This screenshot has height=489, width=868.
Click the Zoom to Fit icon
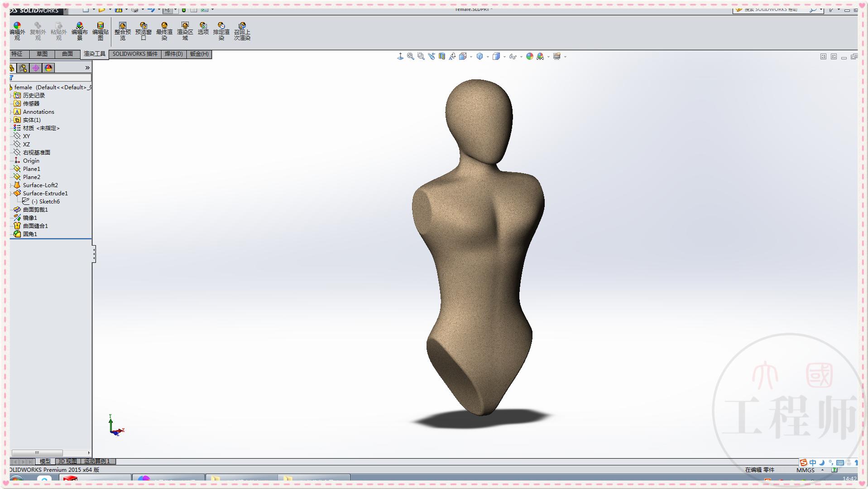click(x=410, y=56)
